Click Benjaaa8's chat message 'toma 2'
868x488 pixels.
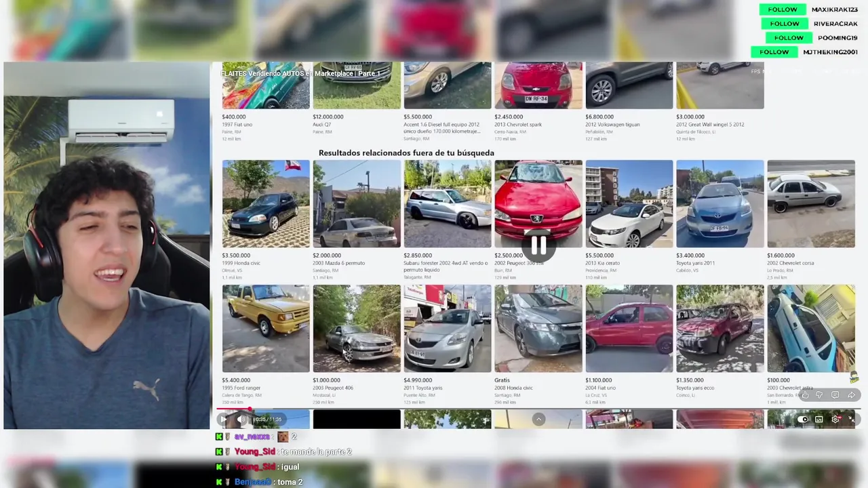[290, 483]
